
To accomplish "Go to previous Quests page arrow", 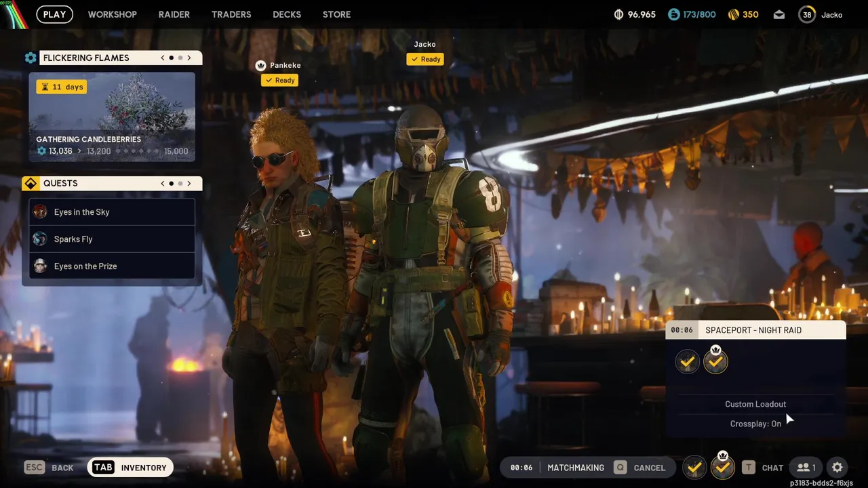I will (163, 183).
